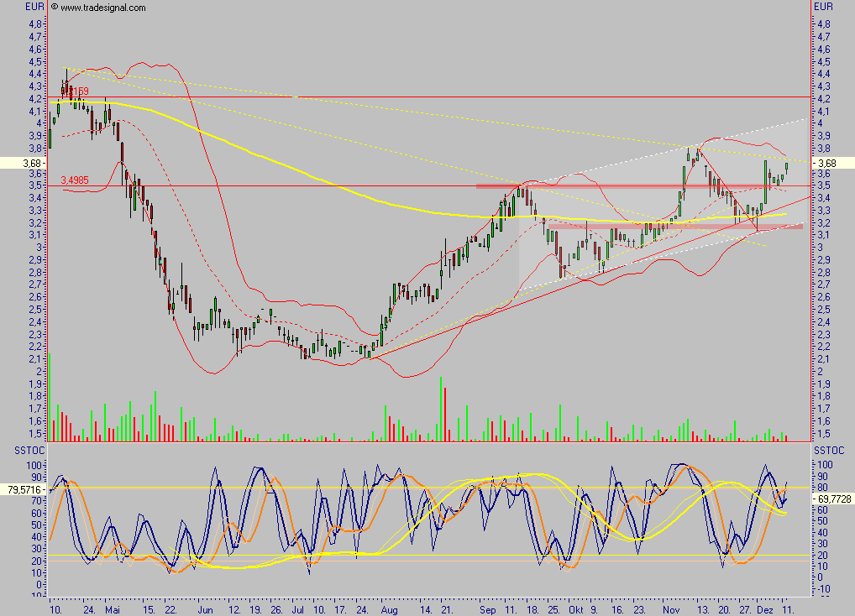Click the SSTOC indicator label on right
This screenshot has width=855, height=616.
(826, 452)
